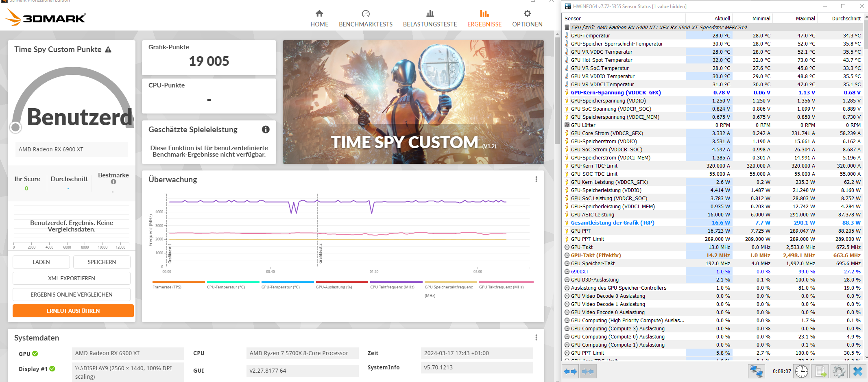
Task: Click the HWiNFO64 title bar app icon
Action: (568, 6)
